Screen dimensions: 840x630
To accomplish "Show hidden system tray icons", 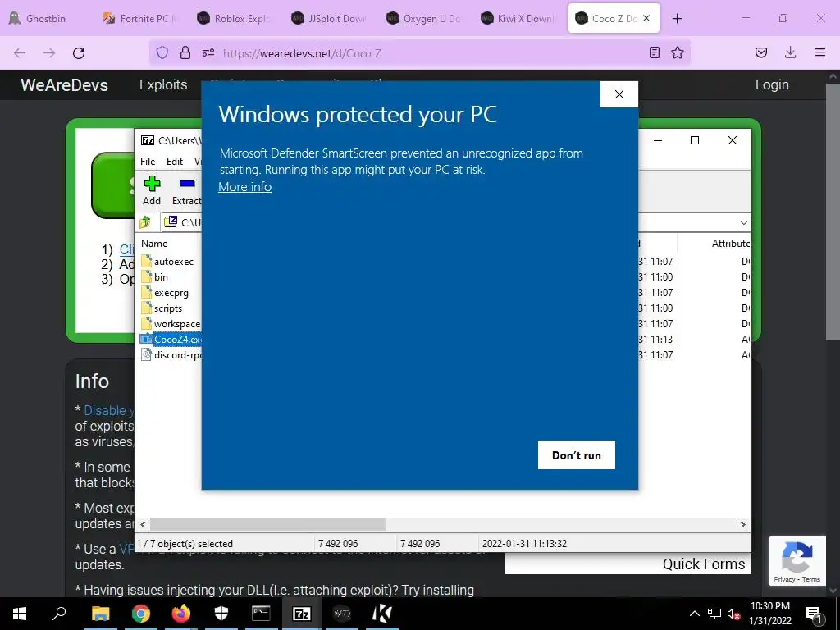I will click(x=694, y=614).
